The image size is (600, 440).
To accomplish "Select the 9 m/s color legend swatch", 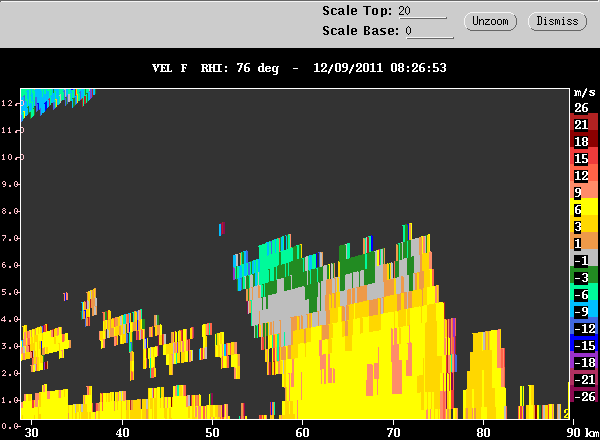I will click(584, 190).
